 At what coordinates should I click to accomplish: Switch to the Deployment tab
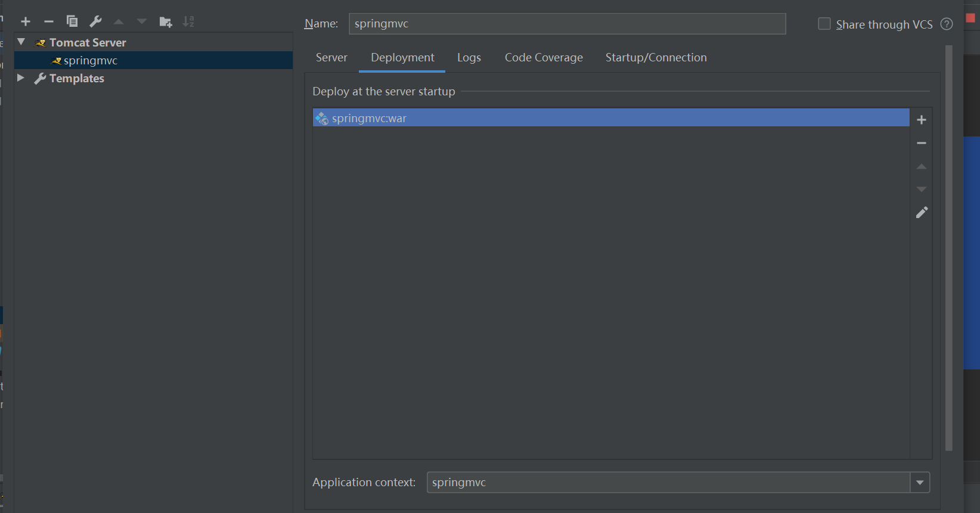[402, 58]
